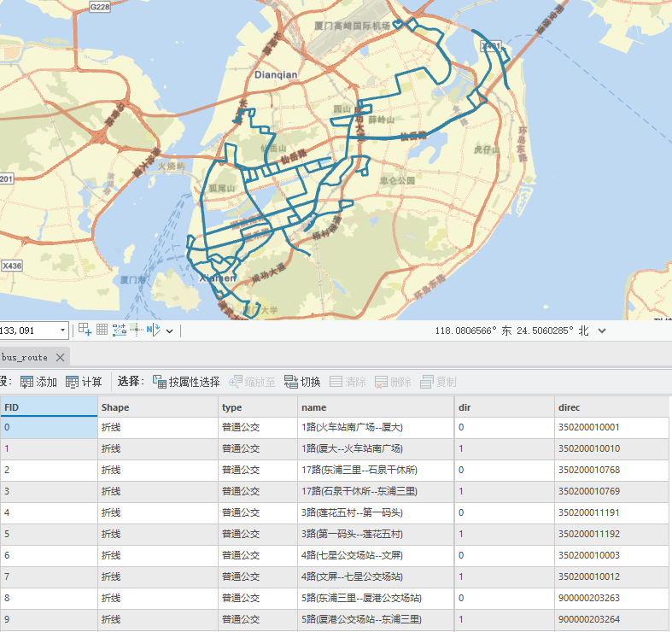The image size is (672, 632).
Task: Select the direc column header
Action: pyautogui.click(x=611, y=407)
